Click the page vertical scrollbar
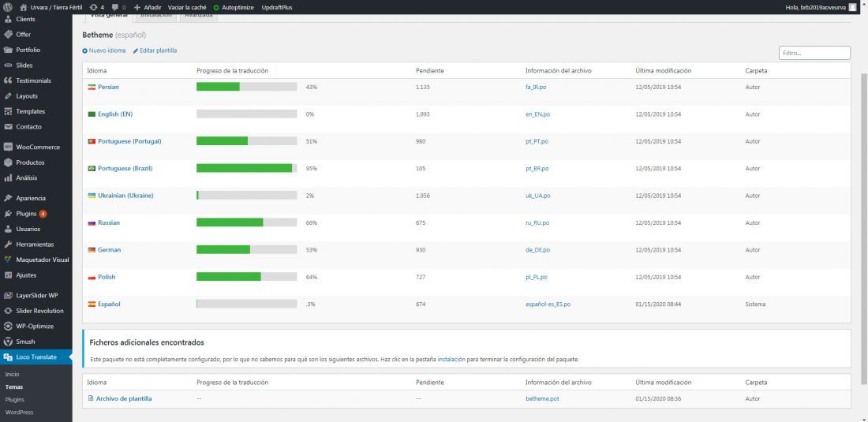868x422 pixels. click(x=864, y=230)
